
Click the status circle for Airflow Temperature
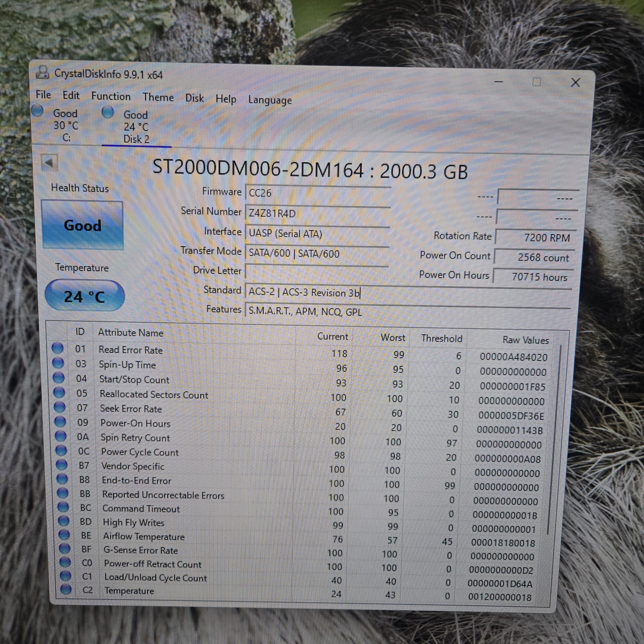coord(64,535)
